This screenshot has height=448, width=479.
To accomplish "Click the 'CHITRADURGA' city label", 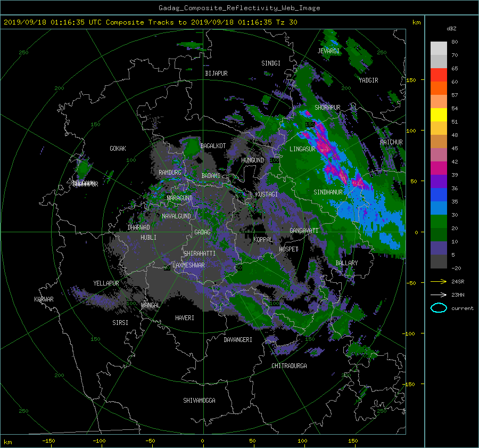I will pyautogui.click(x=289, y=366).
